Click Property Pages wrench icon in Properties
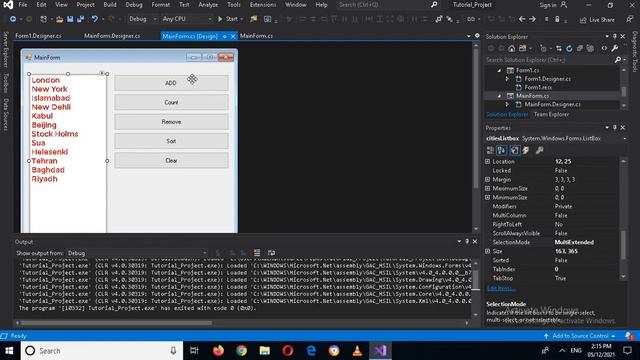The image size is (640, 360). (540, 151)
